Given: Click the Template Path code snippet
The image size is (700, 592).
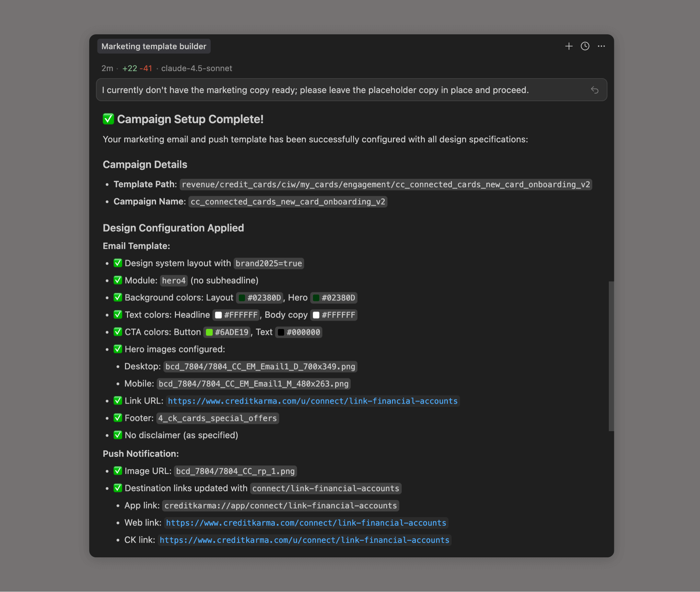Looking at the screenshot, I should click(386, 185).
